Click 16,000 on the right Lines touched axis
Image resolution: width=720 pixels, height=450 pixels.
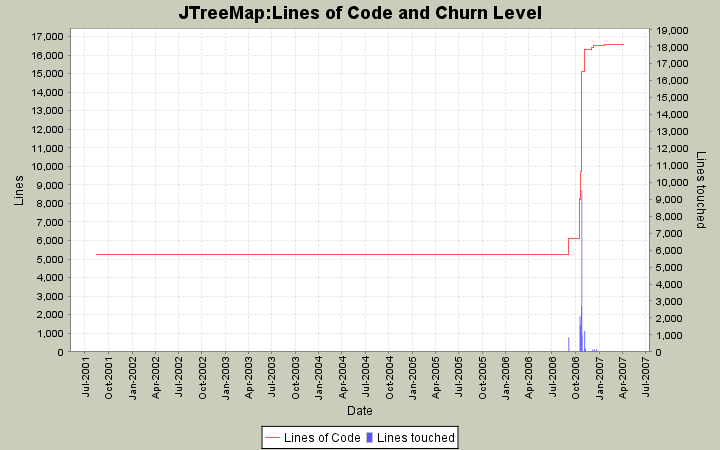click(x=672, y=81)
